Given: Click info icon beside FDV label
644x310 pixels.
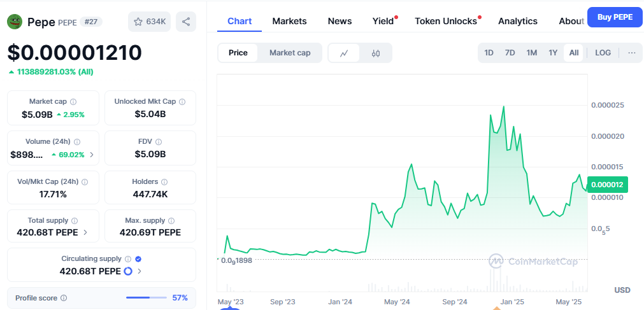Looking at the screenshot, I should tap(159, 142).
